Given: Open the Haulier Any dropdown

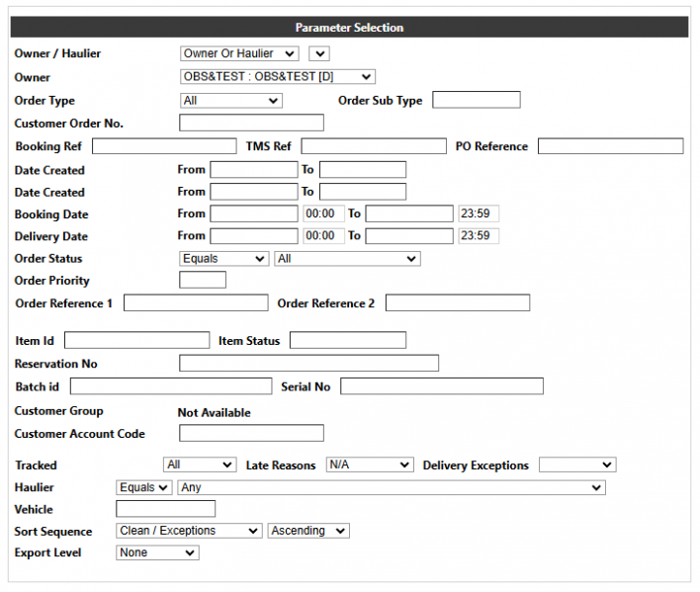Looking at the screenshot, I should (392, 487).
